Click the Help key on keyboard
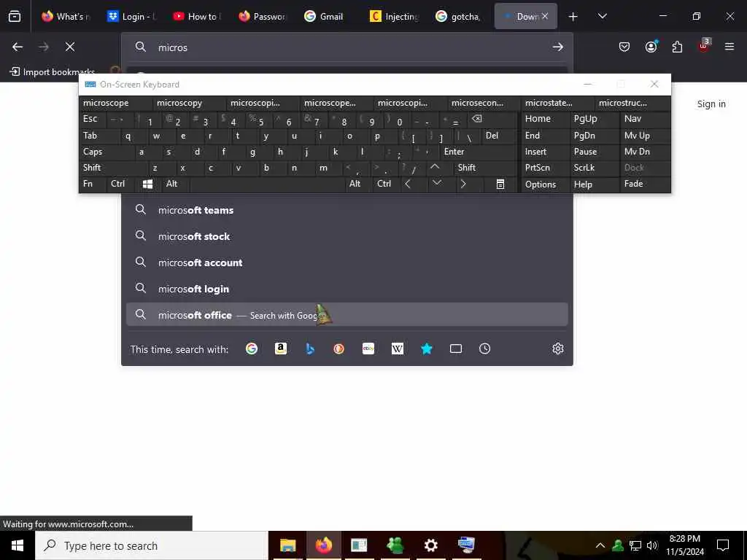The height and width of the screenshot is (560, 747). click(594, 184)
